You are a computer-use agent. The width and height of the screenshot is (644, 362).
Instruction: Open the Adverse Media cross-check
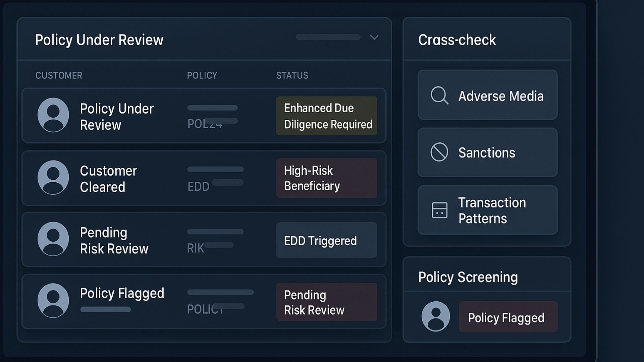click(x=500, y=96)
